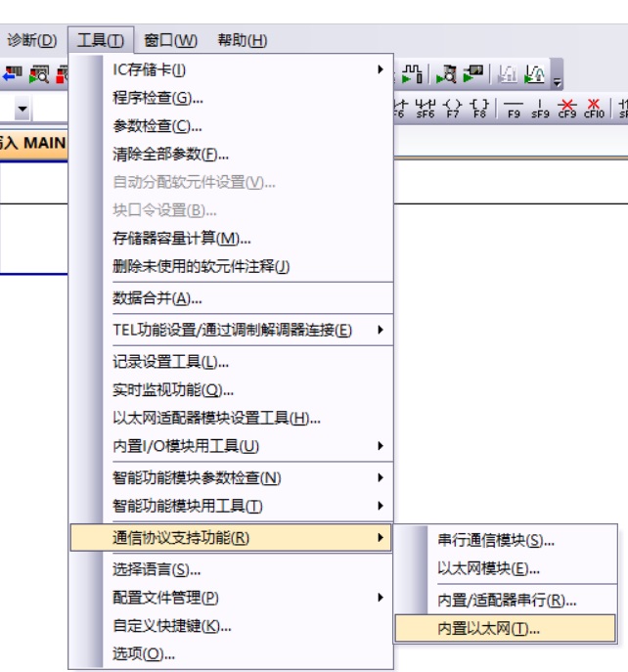Delete horizontal line with red cF9 icon
The width and height of the screenshot is (628, 672).
click(x=567, y=106)
